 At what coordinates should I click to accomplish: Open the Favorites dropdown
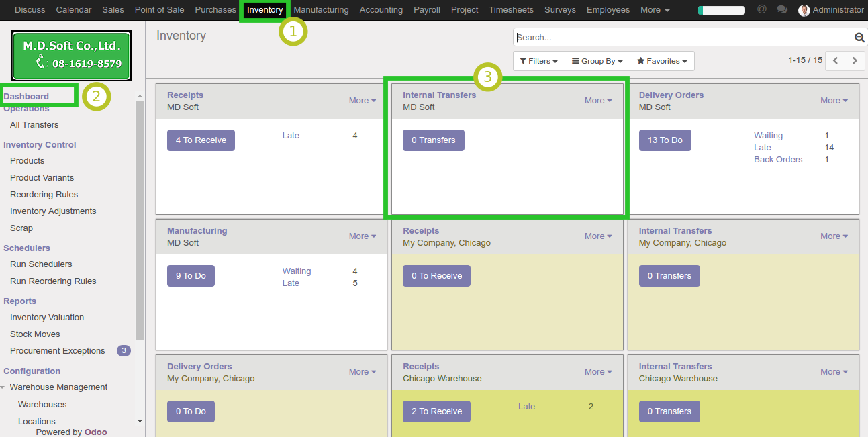(x=661, y=61)
